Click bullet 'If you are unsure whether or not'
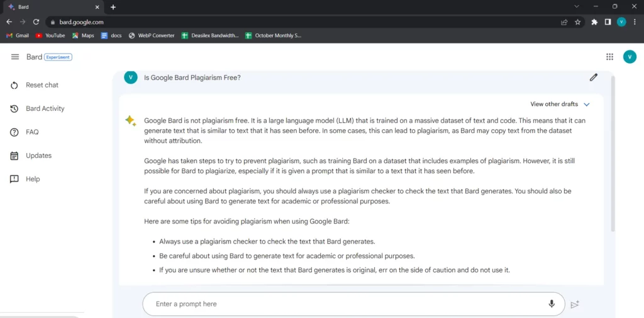 click(335, 271)
